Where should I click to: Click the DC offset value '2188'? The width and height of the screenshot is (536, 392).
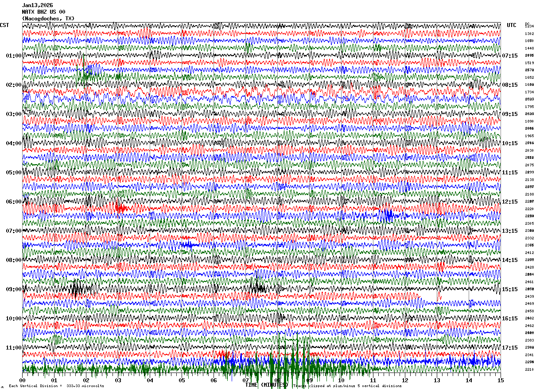point(529,194)
